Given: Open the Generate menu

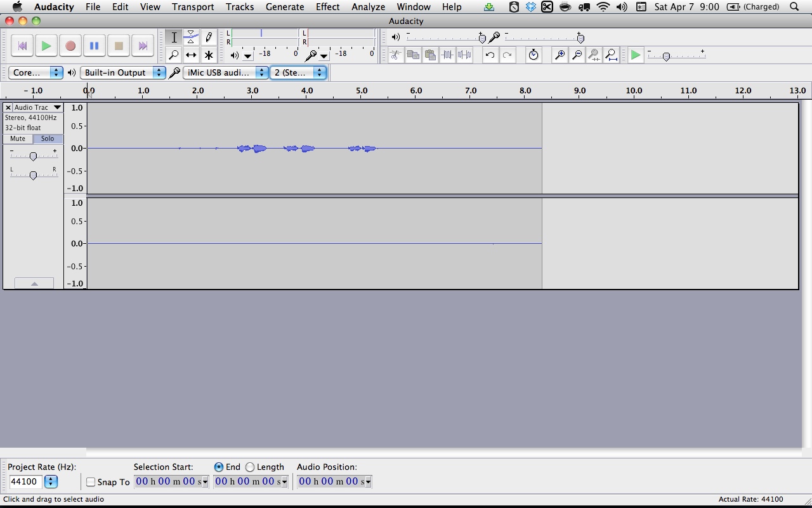Looking at the screenshot, I should coord(285,7).
